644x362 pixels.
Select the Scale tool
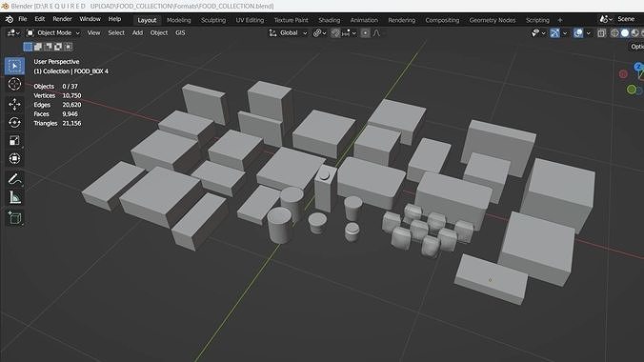[14, 141]
